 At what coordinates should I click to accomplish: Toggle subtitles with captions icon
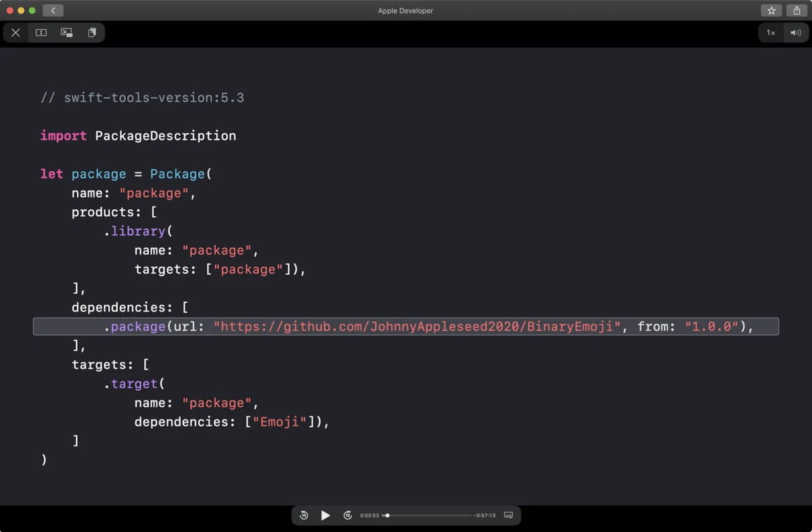[x=508, y=515]
